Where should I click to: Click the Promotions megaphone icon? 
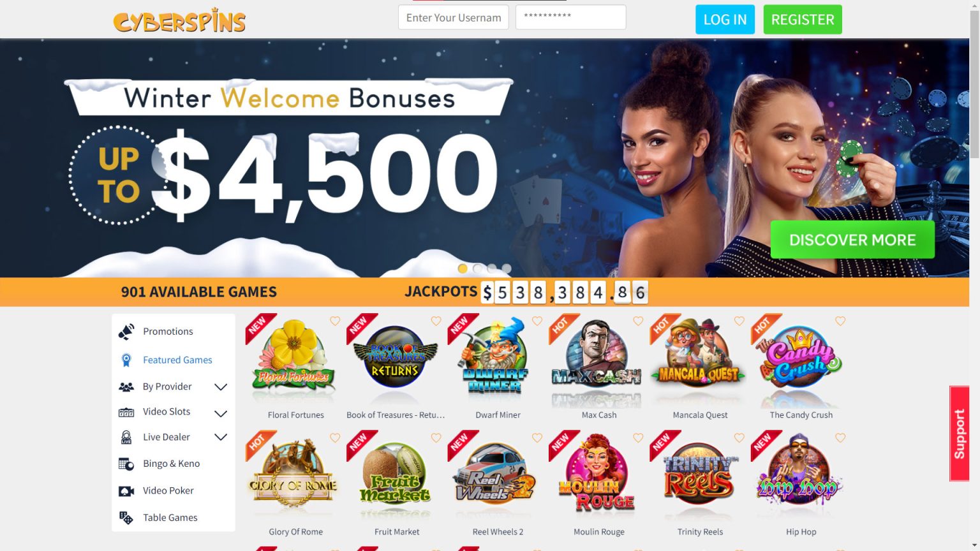coord(126,332)
